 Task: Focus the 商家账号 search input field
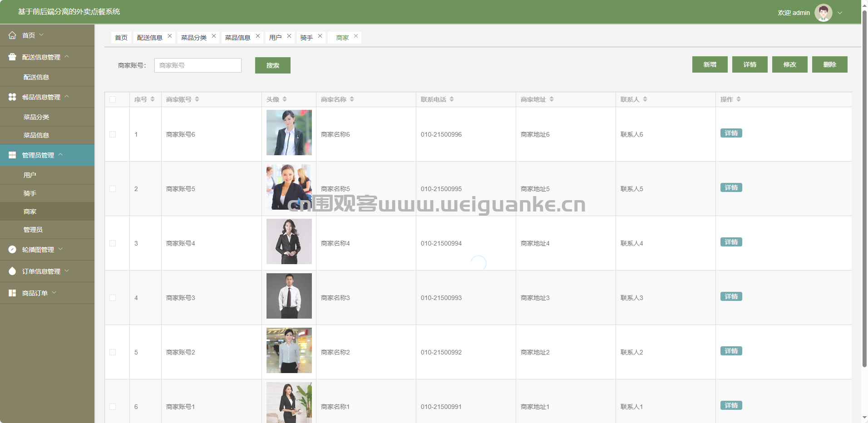pos(198,65)
